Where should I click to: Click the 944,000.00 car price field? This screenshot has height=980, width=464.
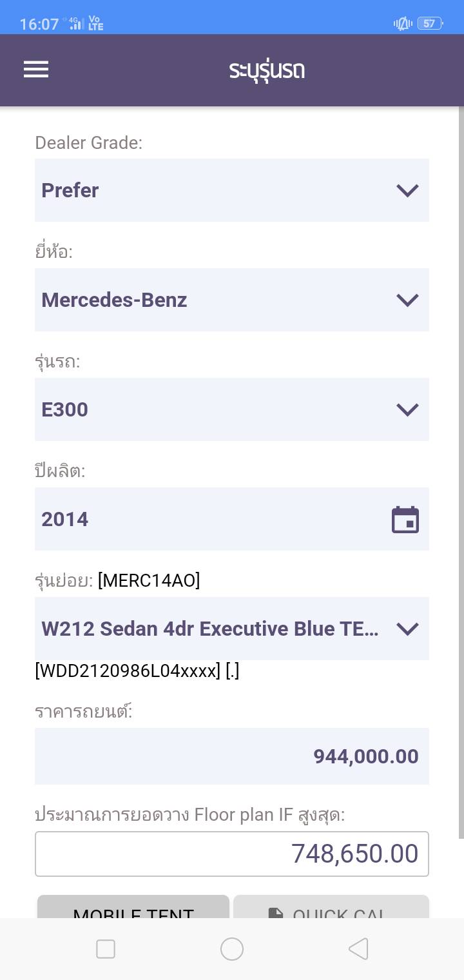click(232, 756)
